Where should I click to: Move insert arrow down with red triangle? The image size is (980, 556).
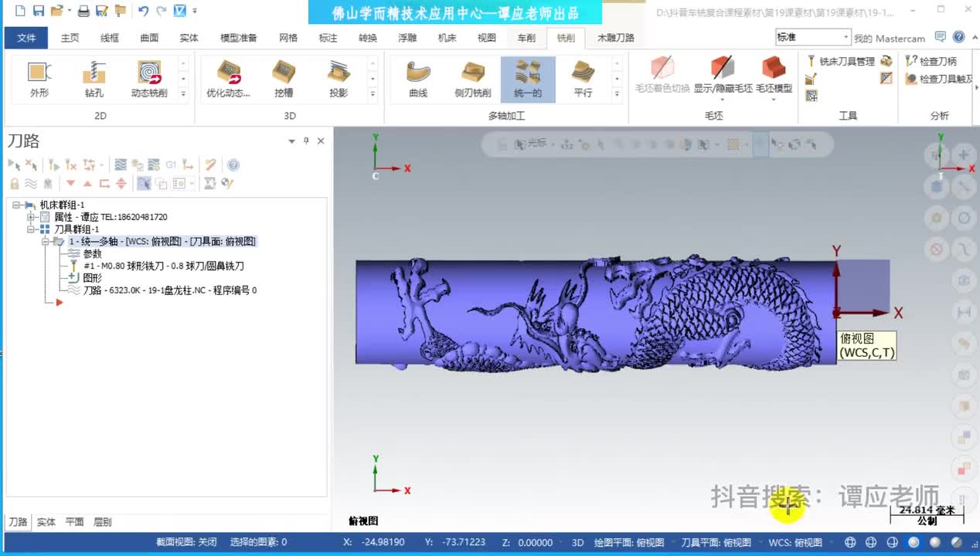coord(70,184)
